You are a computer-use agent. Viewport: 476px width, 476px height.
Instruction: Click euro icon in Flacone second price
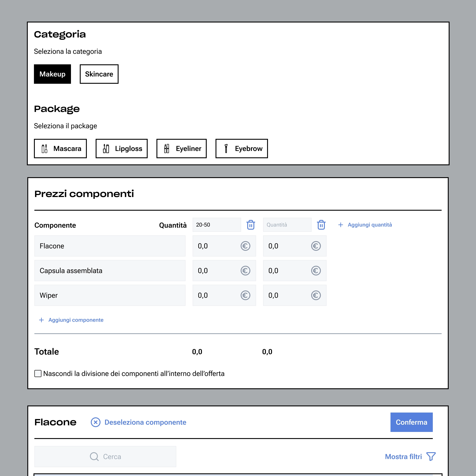316,246
